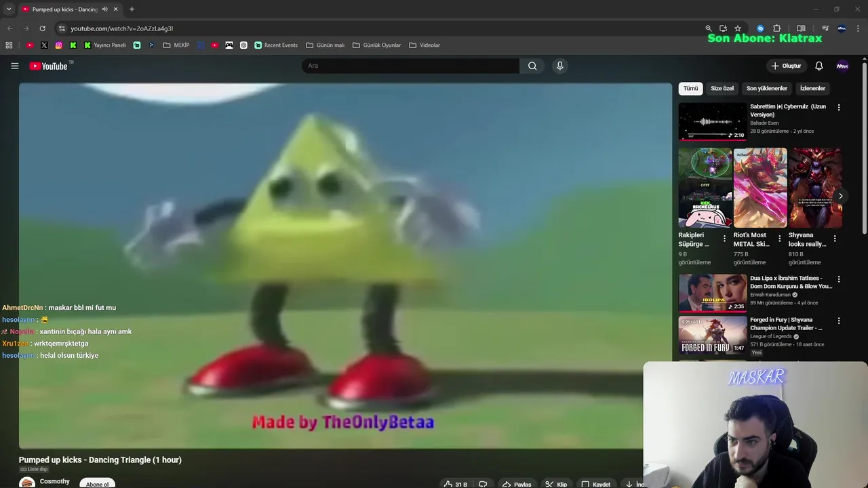Open Rakipleri Süpürge short thumbnail

[x=705, y=188]
